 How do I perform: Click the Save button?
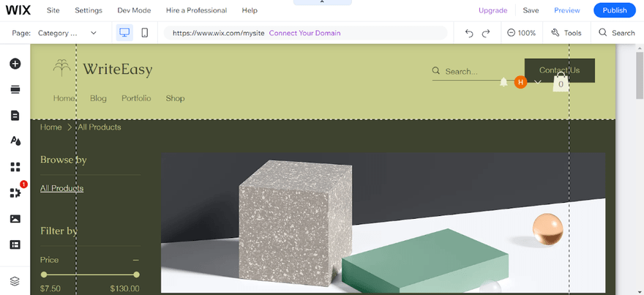tap(531, 10)
